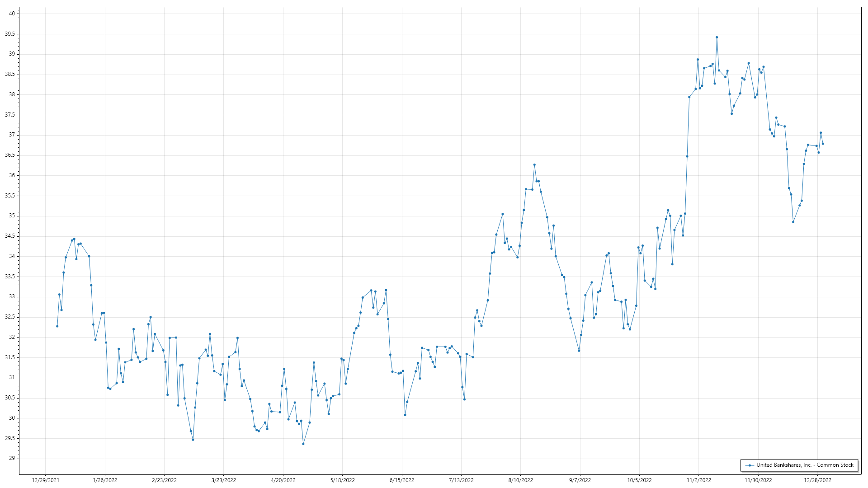
Task: Click the 2/23/2022 x-axis date label
Action: (x=165, y=480)
